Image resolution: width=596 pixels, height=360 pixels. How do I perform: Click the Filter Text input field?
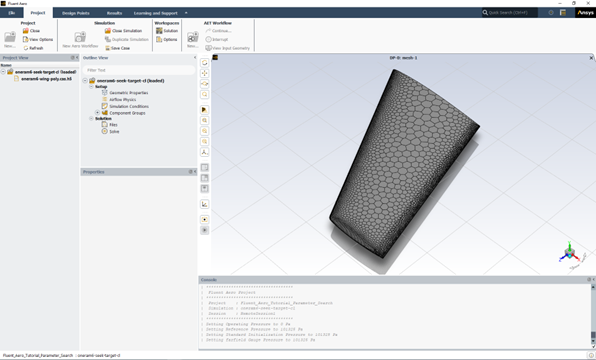point(138,70)
